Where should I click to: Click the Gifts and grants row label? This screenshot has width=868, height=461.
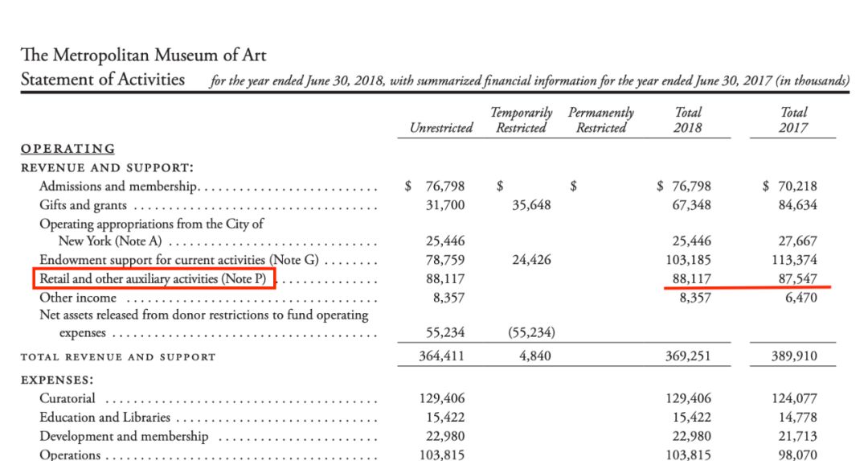(x=83, y=205)
